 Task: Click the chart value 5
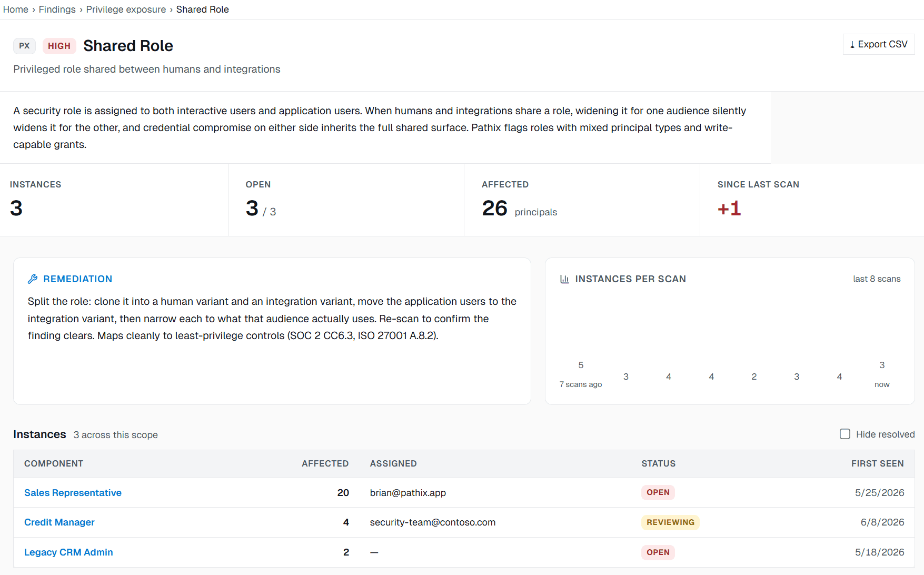(x=581, y=365)
